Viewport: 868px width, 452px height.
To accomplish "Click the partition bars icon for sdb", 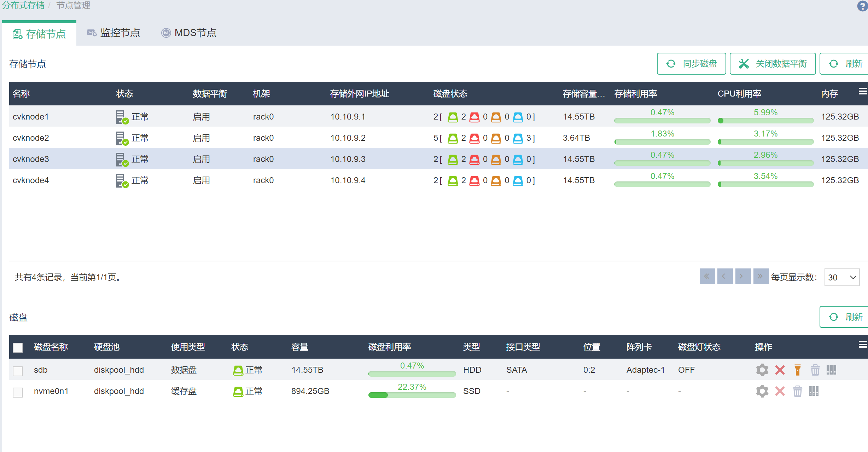I will coord(831,370).
